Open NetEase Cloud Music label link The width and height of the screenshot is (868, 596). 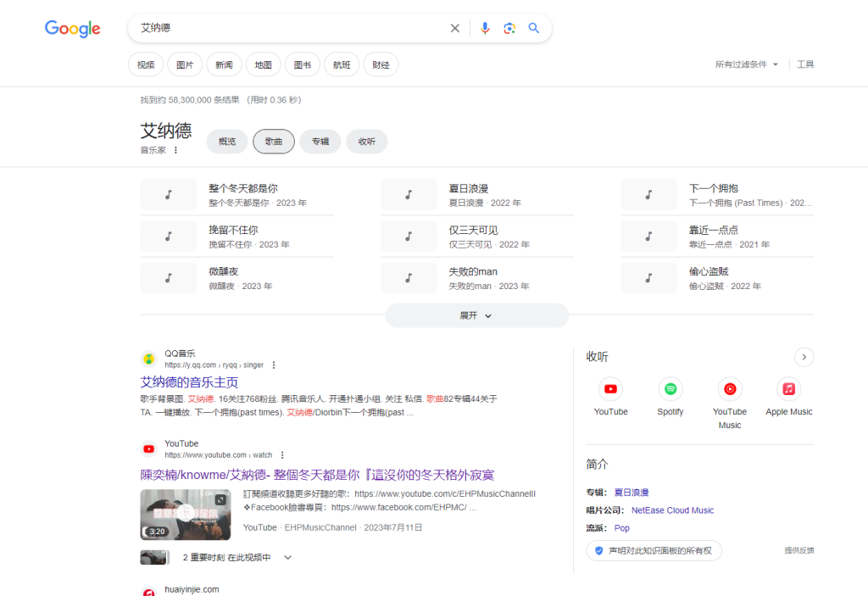(x=672, y=510)
